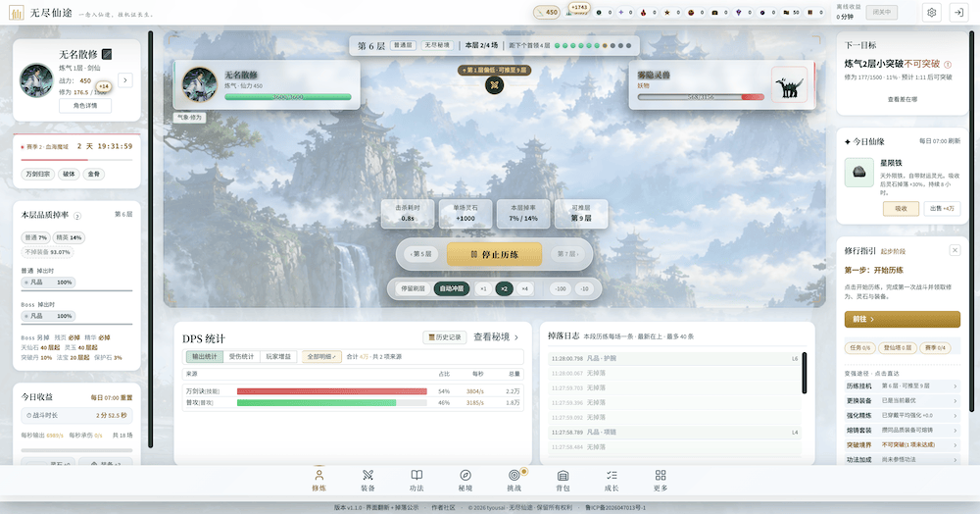980x514 pixels.
Task: Click the 查看差在哪 link
Action: pos(902,99)
